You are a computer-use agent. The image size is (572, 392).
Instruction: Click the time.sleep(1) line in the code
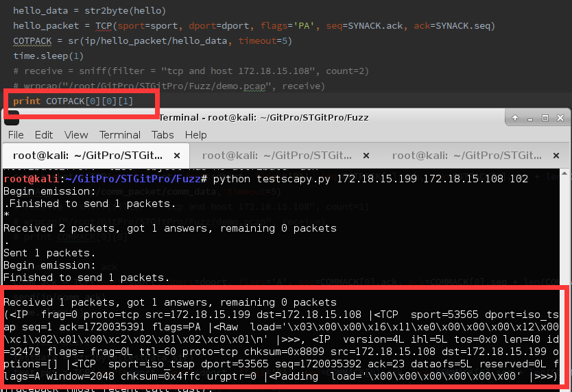pyautogui.click(x=48, y=56)
